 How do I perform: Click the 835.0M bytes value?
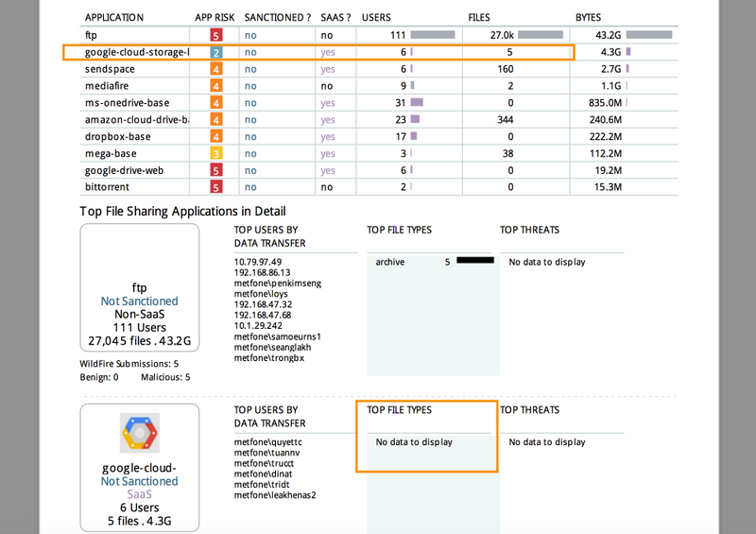pos(605,103)
